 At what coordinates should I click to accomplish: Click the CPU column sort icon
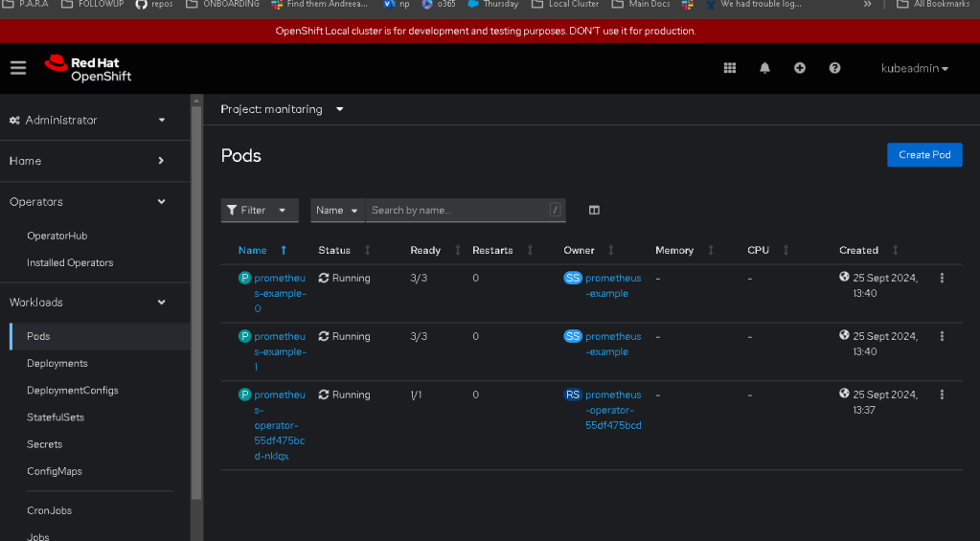tap(786, 250)
